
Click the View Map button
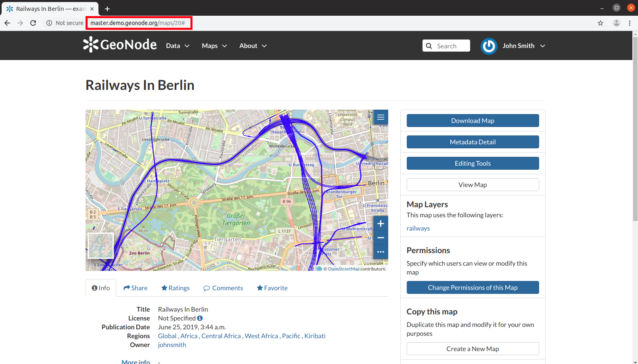point(473,185)
